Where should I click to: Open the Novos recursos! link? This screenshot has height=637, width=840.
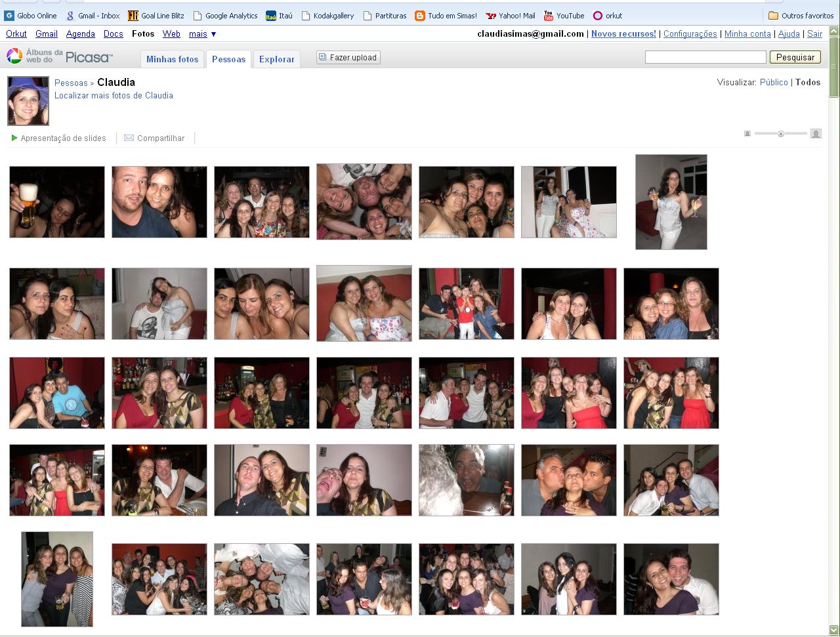[x=623, y=33]
